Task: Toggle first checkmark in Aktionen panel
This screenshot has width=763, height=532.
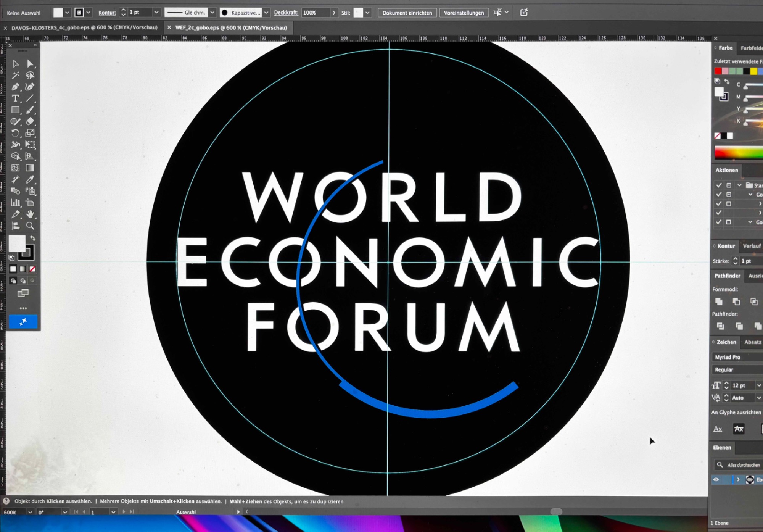Action: point(719,185)
